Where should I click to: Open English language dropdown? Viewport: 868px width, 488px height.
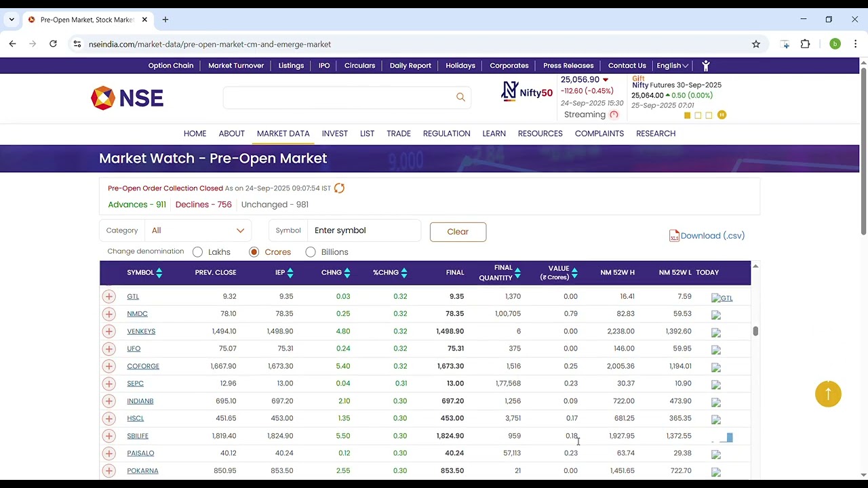(672, 66)
